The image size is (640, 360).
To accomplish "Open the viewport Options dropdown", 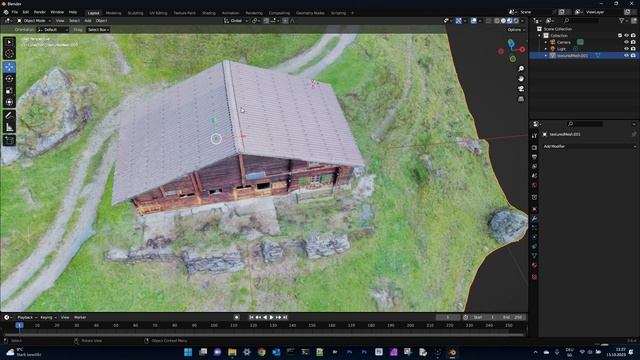I will pyautogui.click(x=516, y=29).
